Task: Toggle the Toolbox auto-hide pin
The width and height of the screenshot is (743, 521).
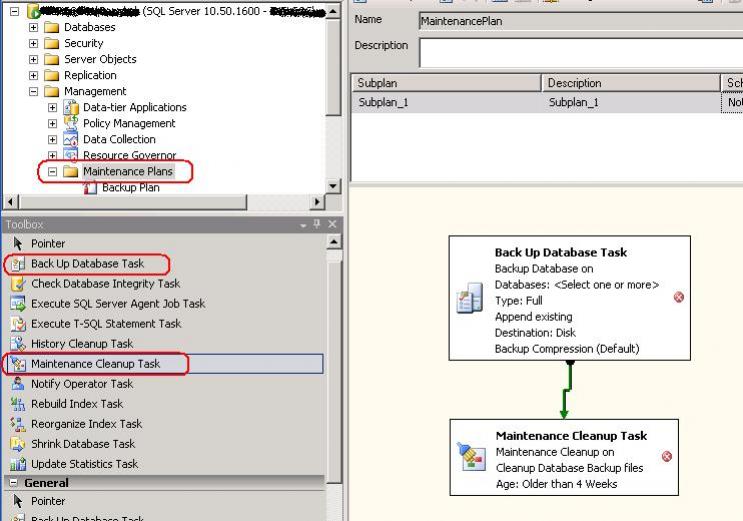Action: tap(317, 224)
